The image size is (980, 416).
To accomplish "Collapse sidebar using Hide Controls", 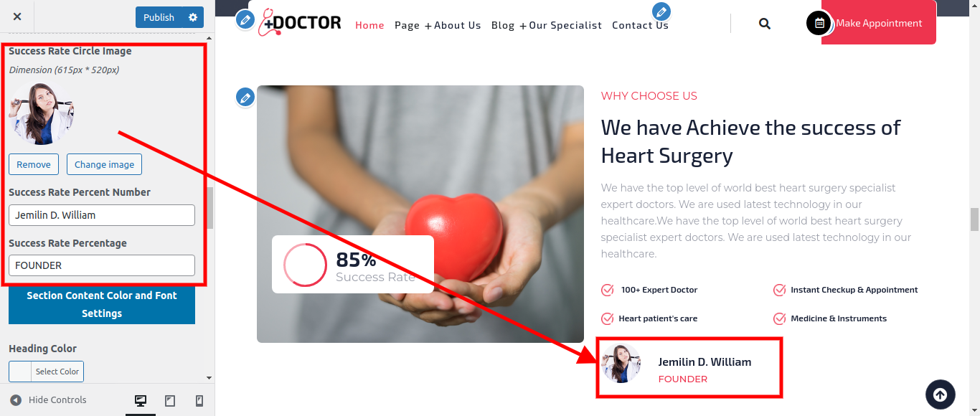I will pyautogui.click(x=49, y=400).
